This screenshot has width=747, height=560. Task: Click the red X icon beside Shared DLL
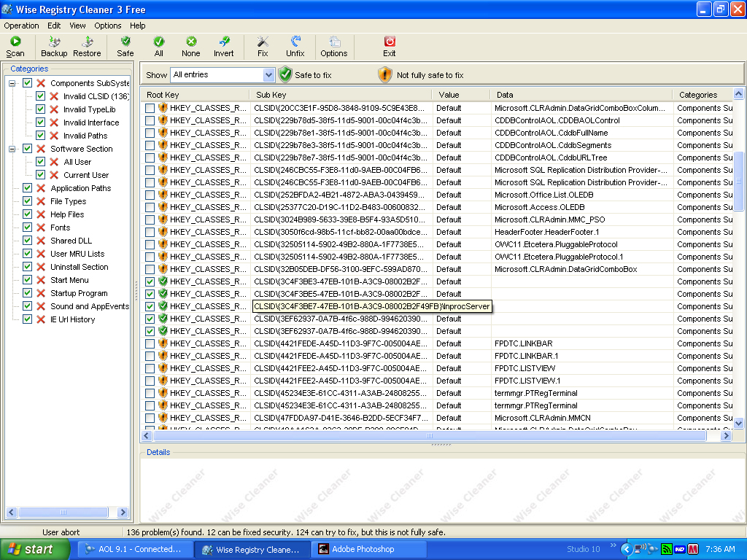(41, 241)
